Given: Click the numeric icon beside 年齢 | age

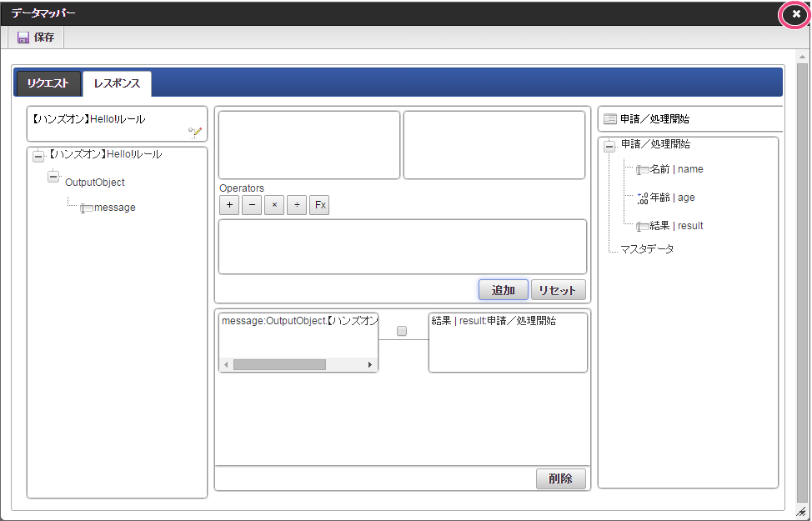Looking at the screenshot, I should [643, 198].
